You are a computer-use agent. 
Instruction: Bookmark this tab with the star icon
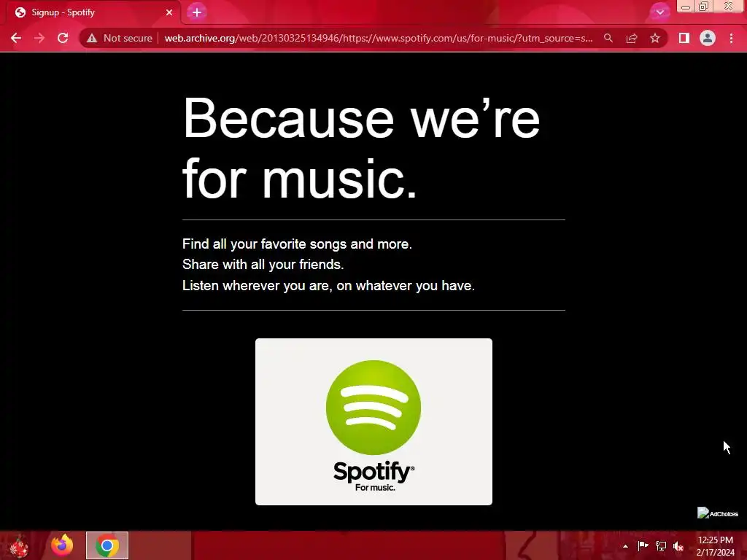tap(655, 38)
